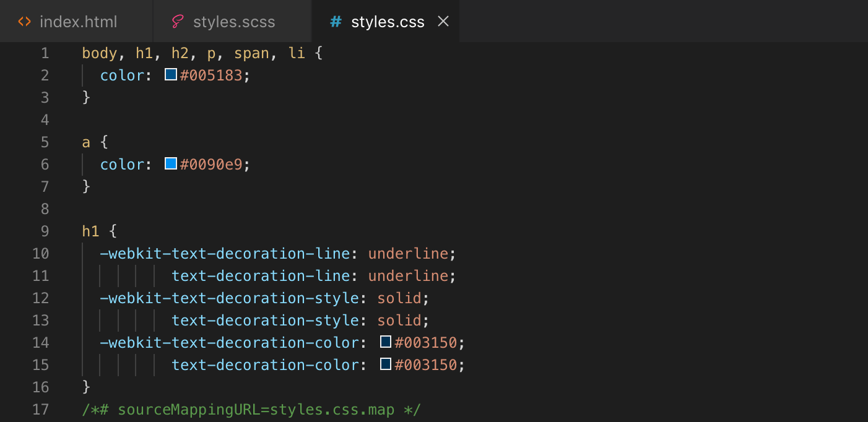Click the h1 selector on line 9
868x422 pixels.
pos(90,231)
